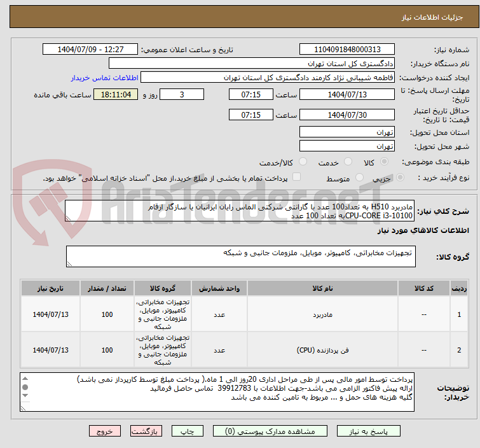The height and width of the screenshot is (448, 480).
Task: Click the خروج exit button
Action: pyautogui.click(x=105, y=431)
